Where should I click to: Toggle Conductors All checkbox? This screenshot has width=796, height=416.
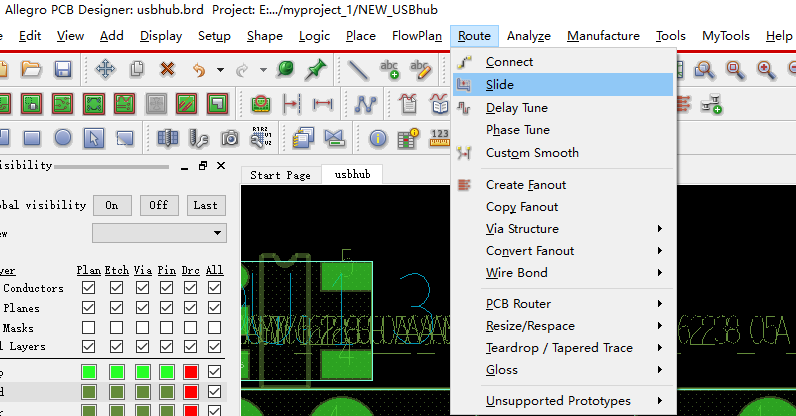pos(214,287)
